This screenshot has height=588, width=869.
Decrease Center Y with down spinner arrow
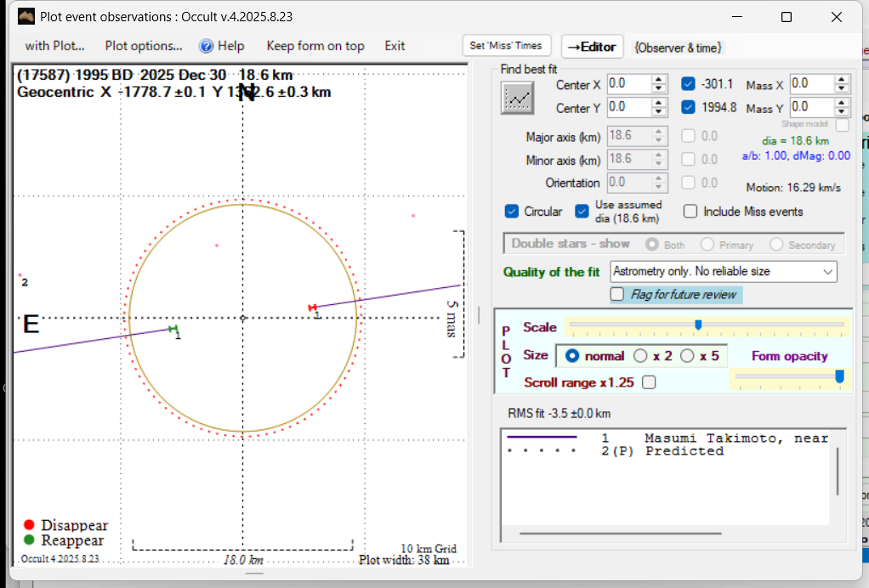(659, 112)
